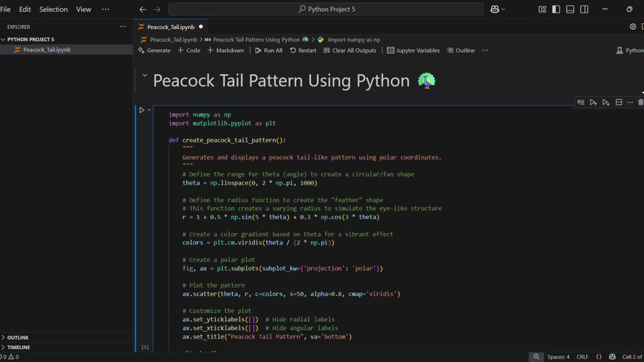
Task: Click the Python Project 5 search box
Action: 326,9
